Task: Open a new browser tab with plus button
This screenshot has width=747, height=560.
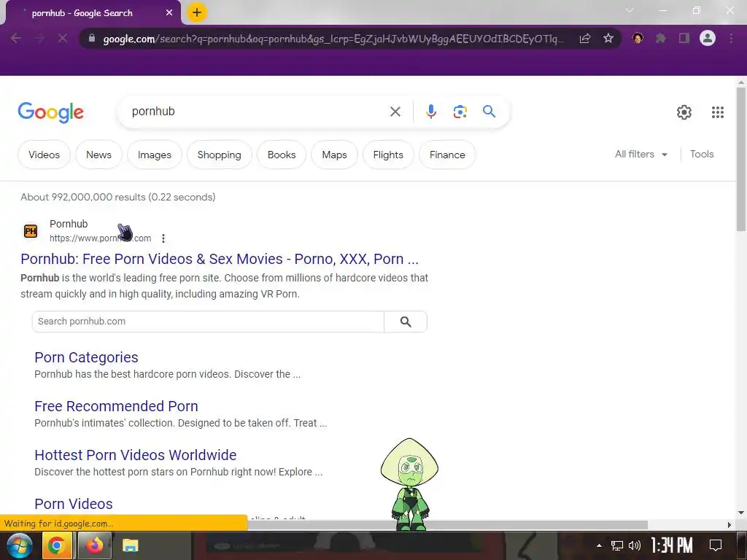Action: click(x=197, y=12)
